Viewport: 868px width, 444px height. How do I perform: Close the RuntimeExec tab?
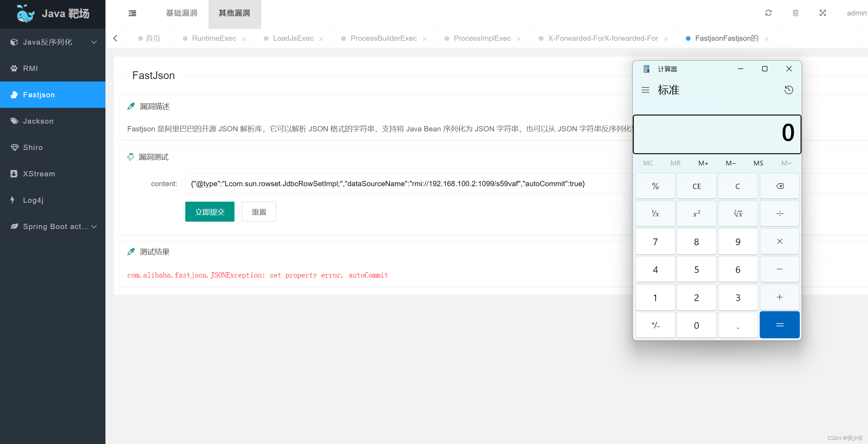(244, 39)
